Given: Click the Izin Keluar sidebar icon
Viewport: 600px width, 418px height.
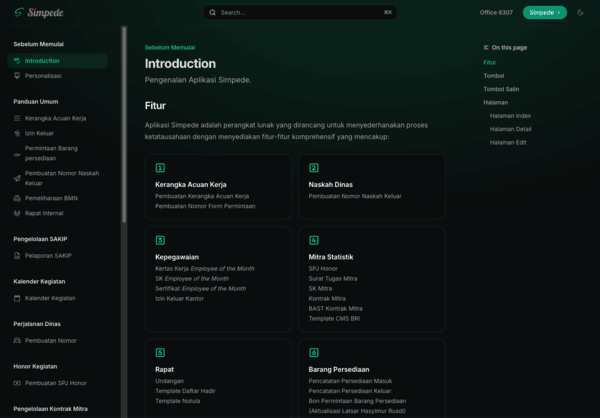Looking at the screenshot, I should tap(17, 133).
